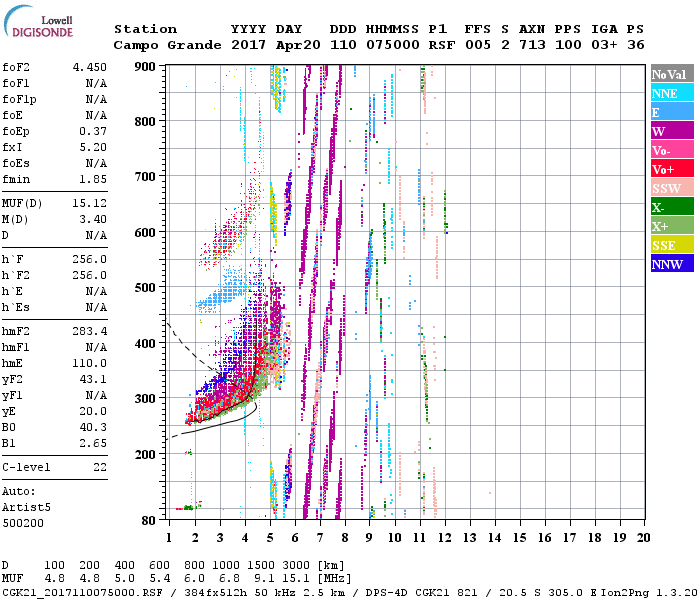
Task: Select the SSW salmon legend swatch
Action: pyautogui.click(x=672, y=188)
